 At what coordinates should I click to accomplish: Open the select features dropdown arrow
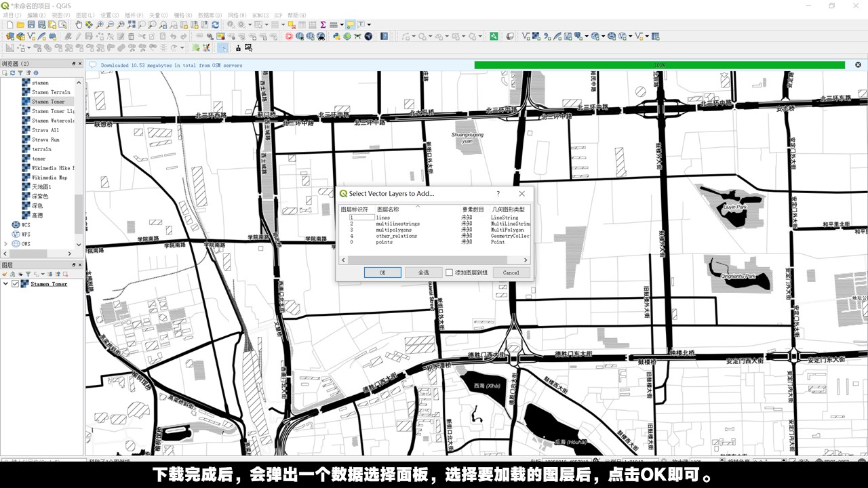(267, 24)
